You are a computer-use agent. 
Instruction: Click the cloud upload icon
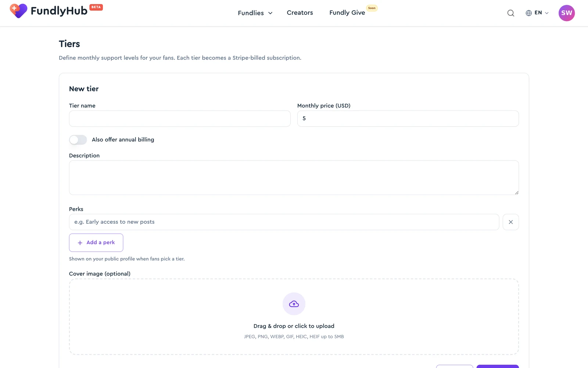tap(294, 304)
